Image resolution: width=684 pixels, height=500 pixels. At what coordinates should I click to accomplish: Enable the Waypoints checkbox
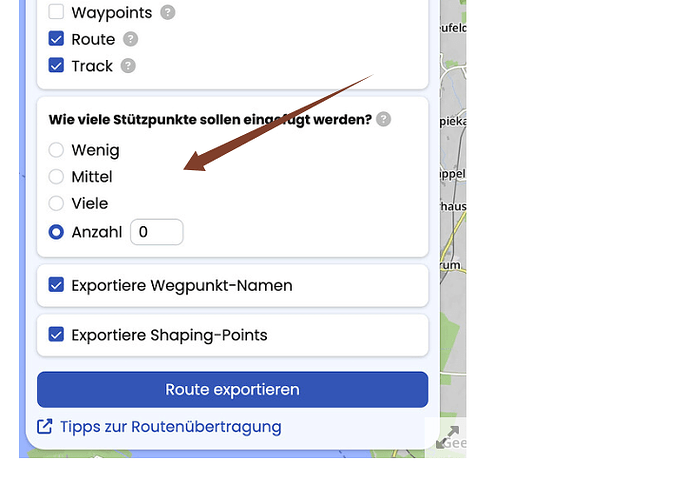pyautogui.click(x=56, y=12)
